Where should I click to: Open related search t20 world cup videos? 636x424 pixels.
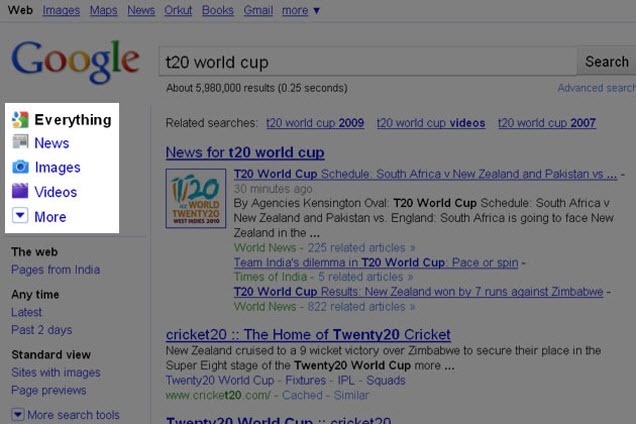(431, 123)
